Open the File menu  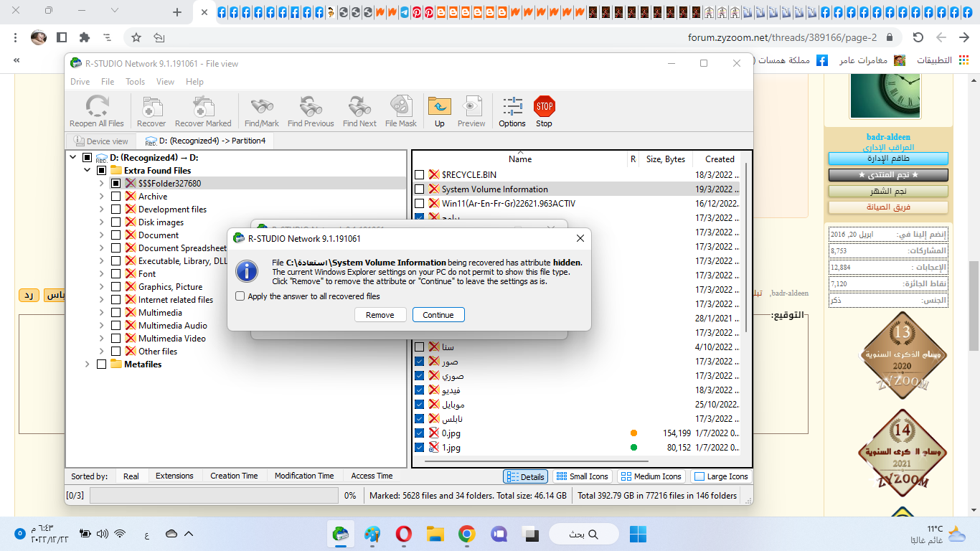coord(108,82)
